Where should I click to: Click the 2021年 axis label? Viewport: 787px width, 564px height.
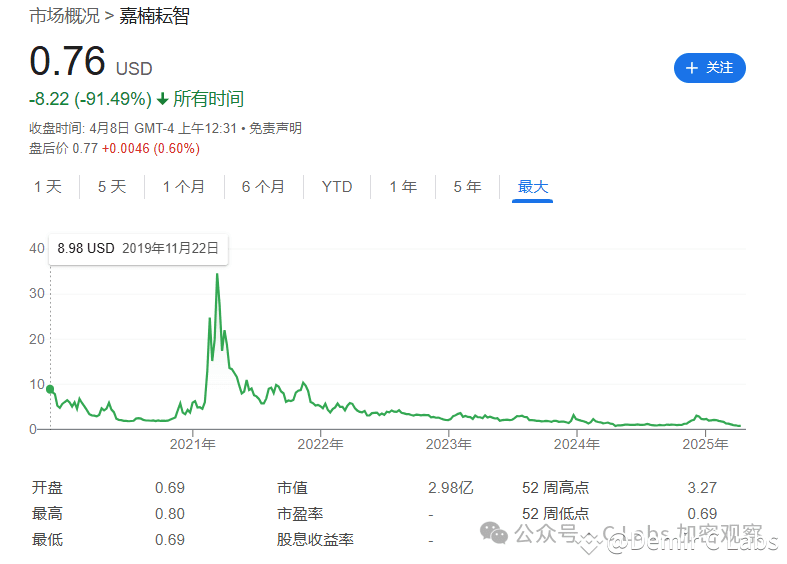pos(193,444)
